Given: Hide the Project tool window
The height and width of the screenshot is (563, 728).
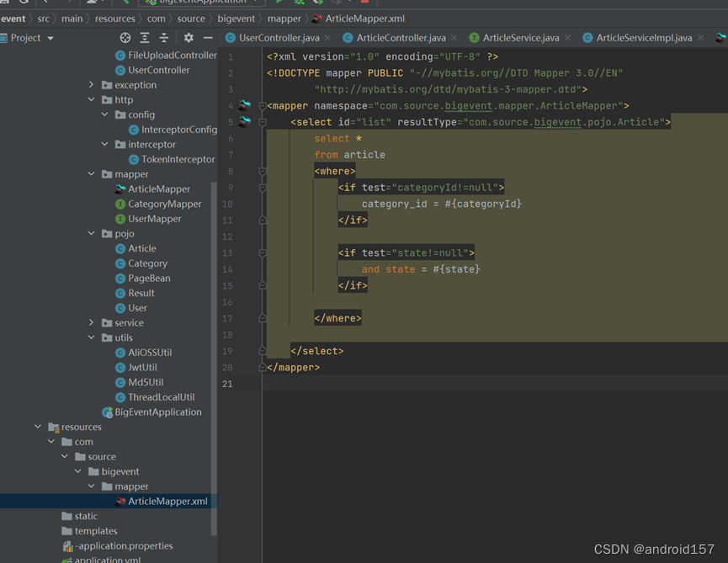Looking at the screenshot, I should [208, 38].
